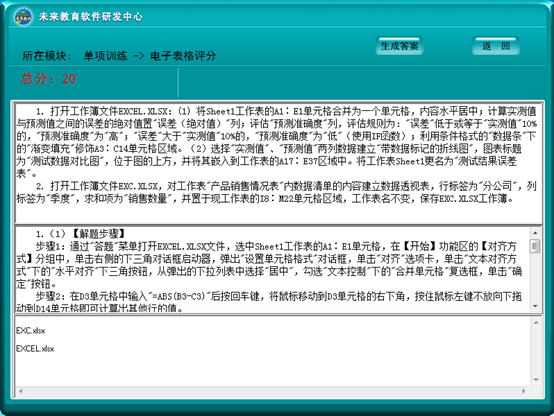
Task: Click the file list scroll-up arrow
Action: [536, 322]
